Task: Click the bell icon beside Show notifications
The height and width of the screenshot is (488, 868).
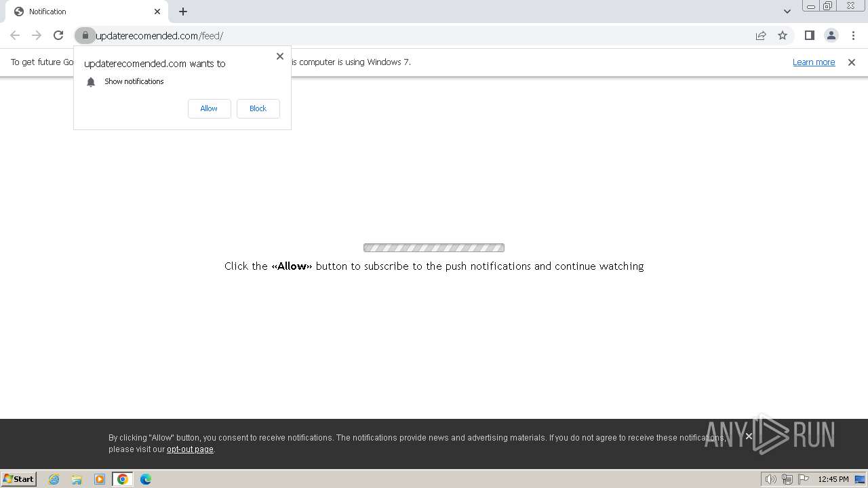Action: click(91, 82)
